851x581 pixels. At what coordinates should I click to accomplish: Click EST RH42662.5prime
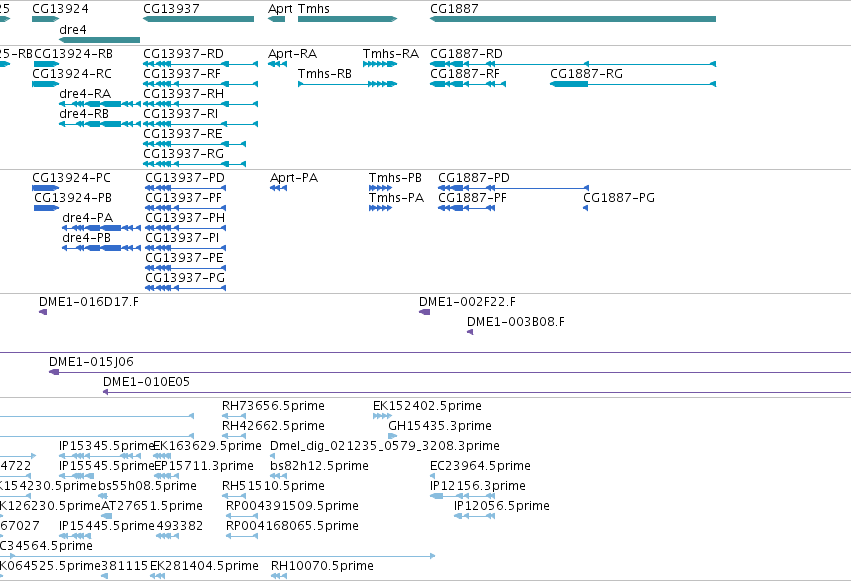point(274,426)
